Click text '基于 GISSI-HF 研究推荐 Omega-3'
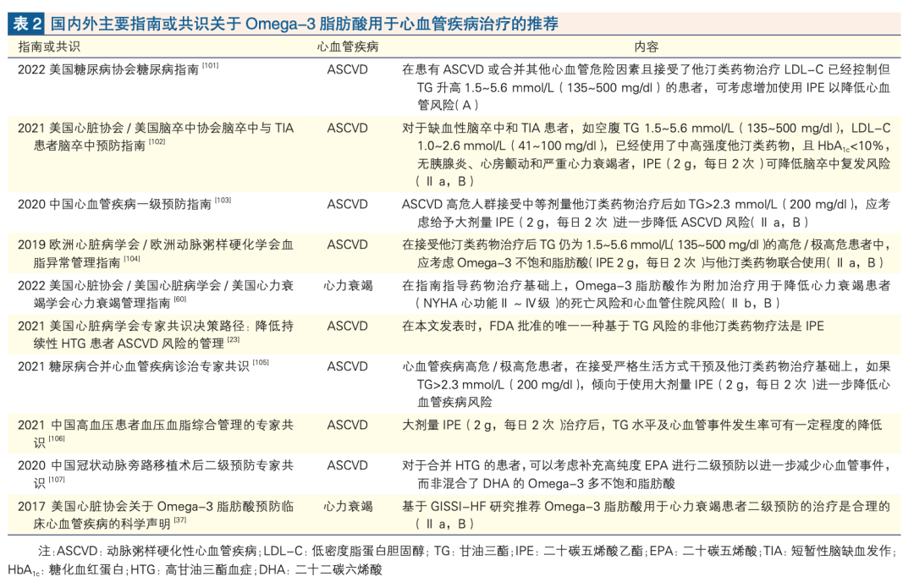Viewport: 914px width, 588px height. click(x=501, y=507)
